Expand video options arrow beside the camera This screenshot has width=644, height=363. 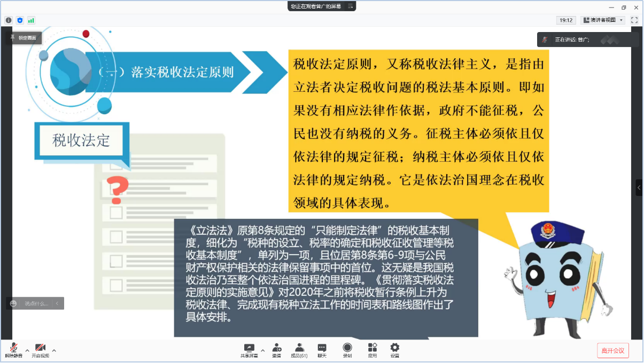(54, 351)
